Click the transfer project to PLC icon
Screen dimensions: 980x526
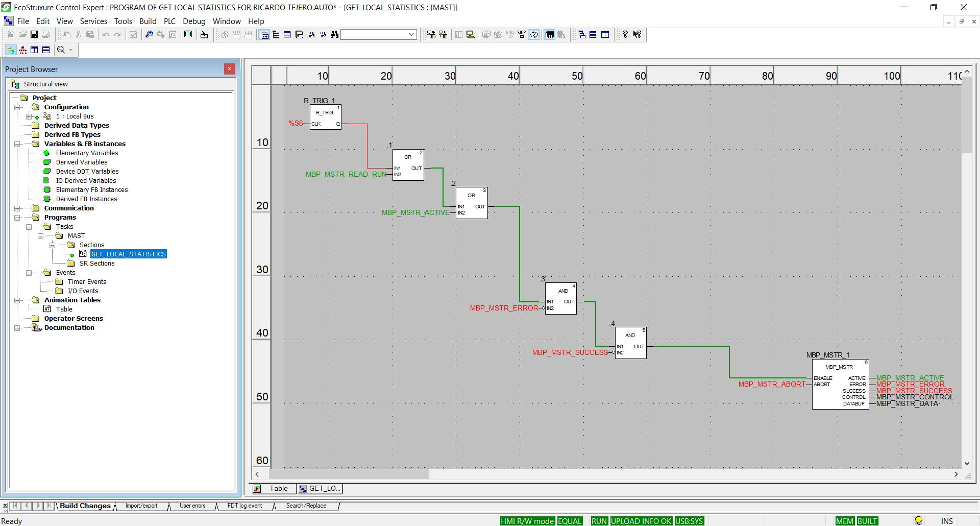point(431,34)
